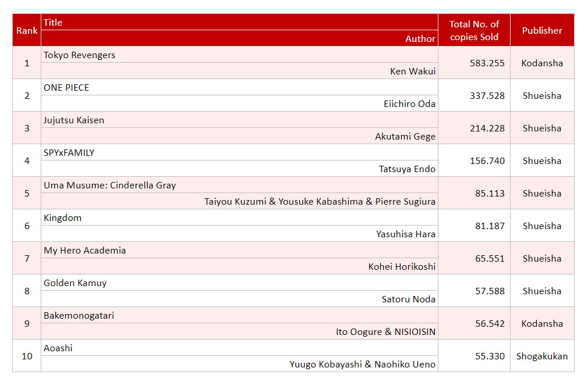588x389 pixels.
Task: Select Uma Musume: Cinderella Gray title
Action: coord(239,185)
